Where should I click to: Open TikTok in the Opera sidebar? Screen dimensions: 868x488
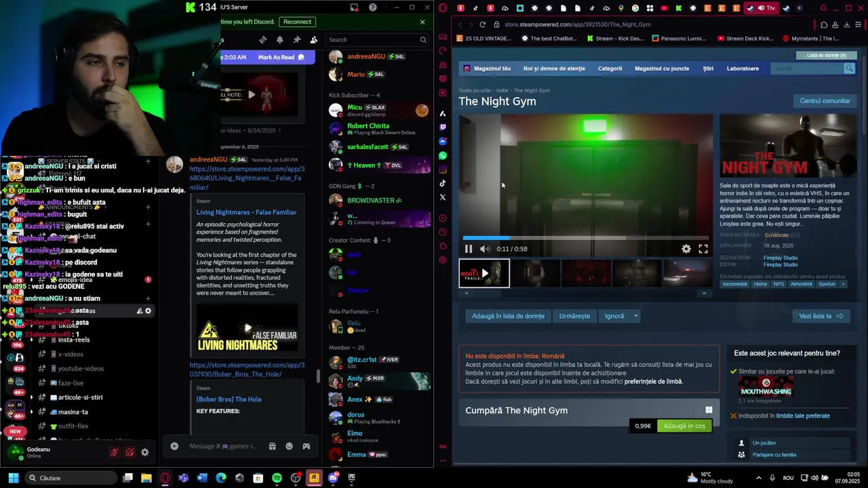click(443, 183)
